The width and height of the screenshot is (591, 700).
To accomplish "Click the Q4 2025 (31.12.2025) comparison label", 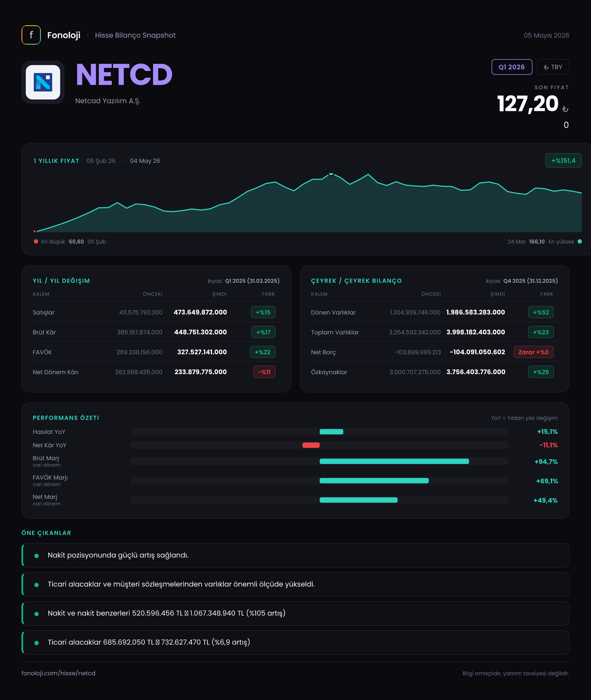I will (531, 281).
